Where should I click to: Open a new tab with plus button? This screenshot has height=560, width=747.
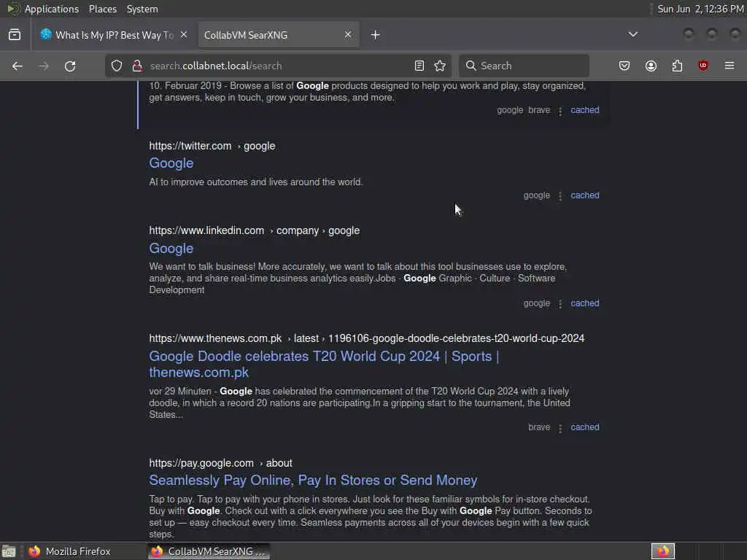coord(376,35)
